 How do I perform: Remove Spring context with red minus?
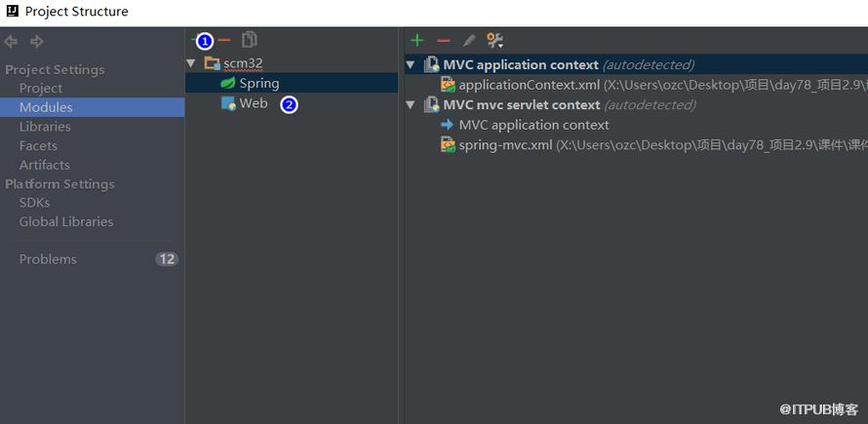click(444, 40)
